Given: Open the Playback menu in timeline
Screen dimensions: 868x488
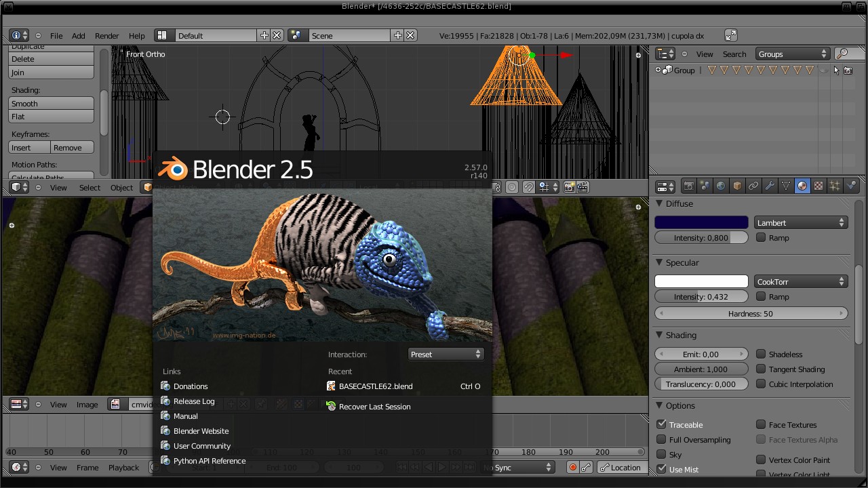Looking at the screenshot, I should (123, 468).
